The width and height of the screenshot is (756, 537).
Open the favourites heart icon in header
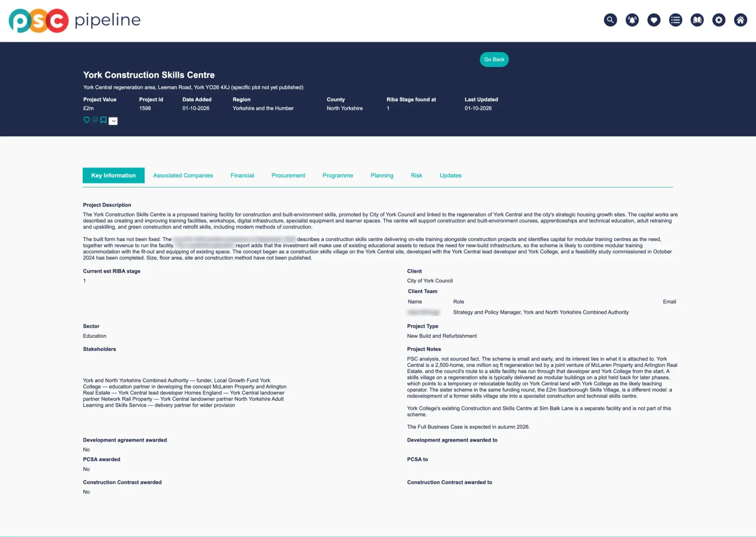tap(654, 20)
